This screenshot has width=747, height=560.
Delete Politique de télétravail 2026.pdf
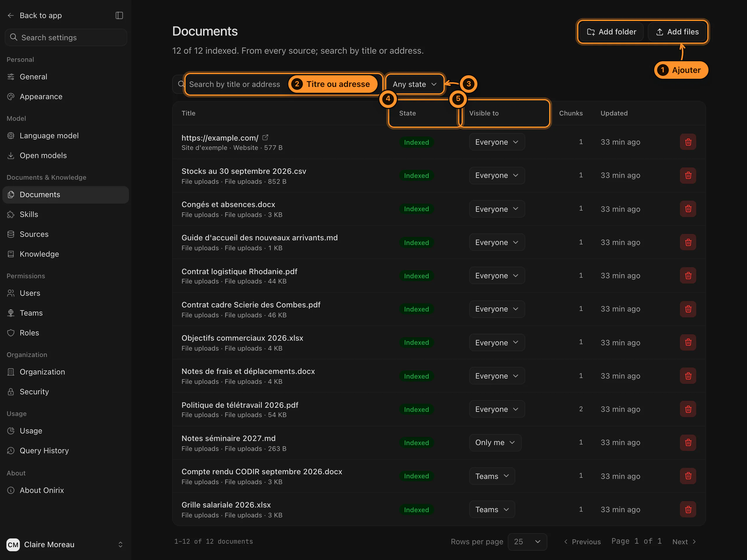point(688,409)
